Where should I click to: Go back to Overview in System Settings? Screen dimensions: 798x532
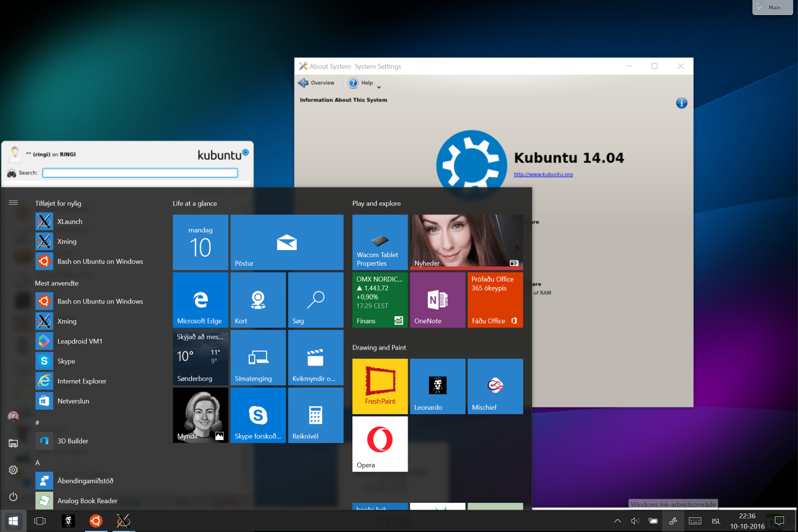coord(316,83)
